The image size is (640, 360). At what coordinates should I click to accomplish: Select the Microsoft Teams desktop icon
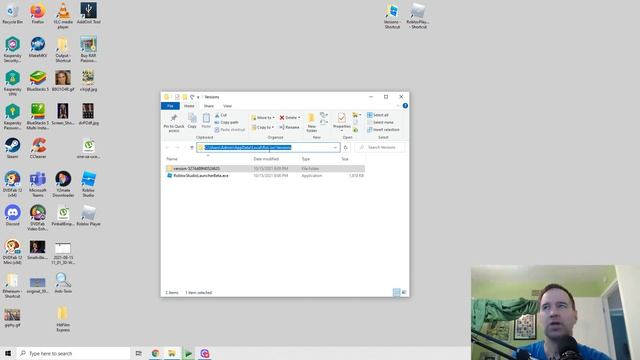[38, 184]
